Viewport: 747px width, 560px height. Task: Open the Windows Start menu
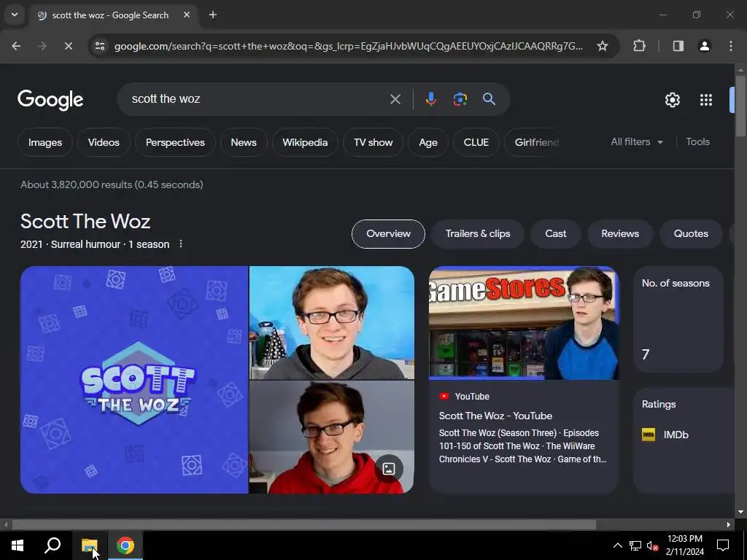click(18, 545)
